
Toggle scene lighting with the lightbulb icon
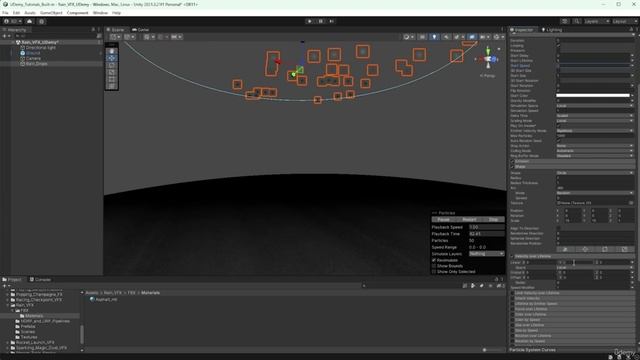tap(434, 37)
